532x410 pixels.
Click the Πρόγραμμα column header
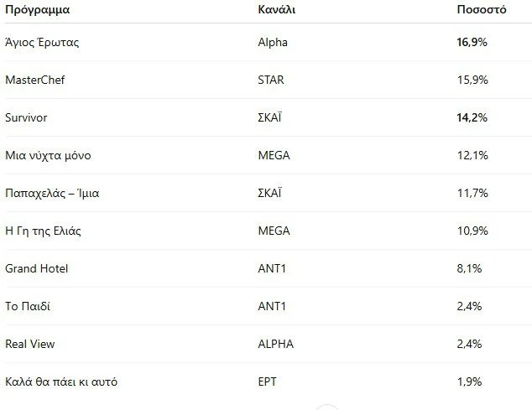[37, 10]
